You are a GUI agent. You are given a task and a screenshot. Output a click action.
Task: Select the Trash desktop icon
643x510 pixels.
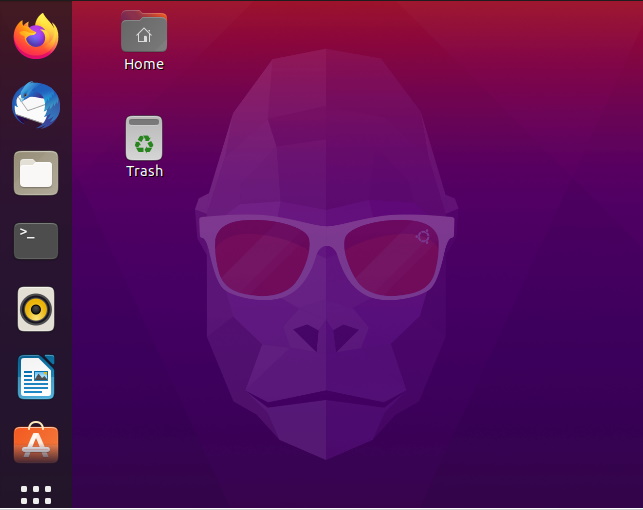point(144,138)
